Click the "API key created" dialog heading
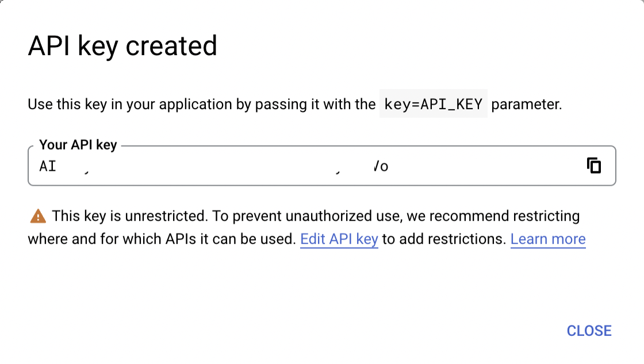644x364 pixels. point(122,46)
